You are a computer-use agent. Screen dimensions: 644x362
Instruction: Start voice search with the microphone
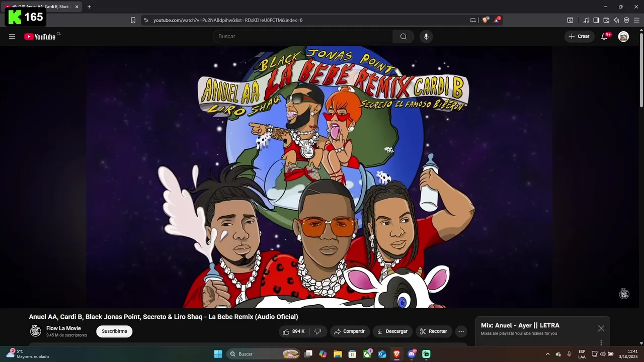point(426,36)
